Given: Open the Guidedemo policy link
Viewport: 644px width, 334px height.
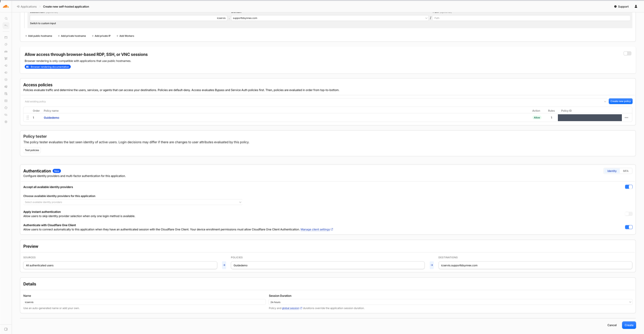Looking at the screenshot, I should click(x=52, y=118).
